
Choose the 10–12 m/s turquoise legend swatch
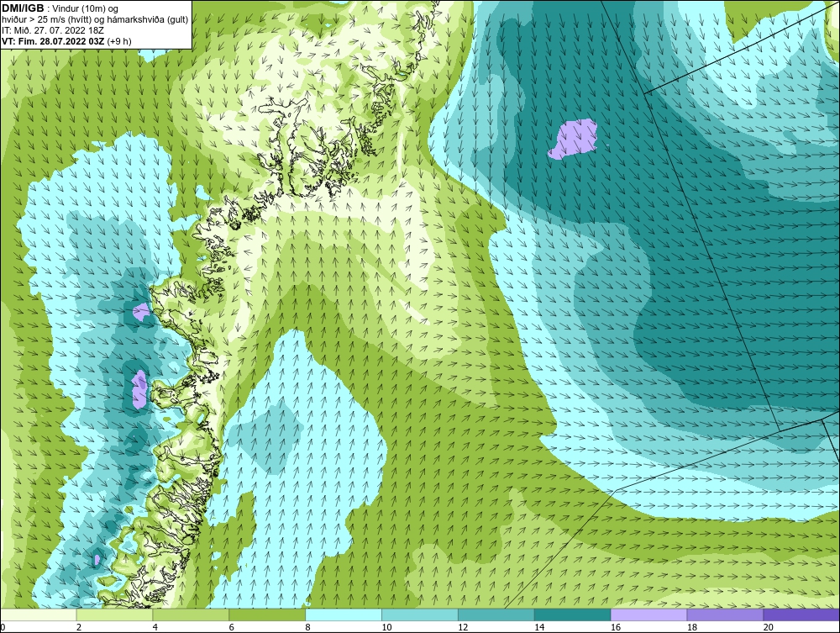420,615
